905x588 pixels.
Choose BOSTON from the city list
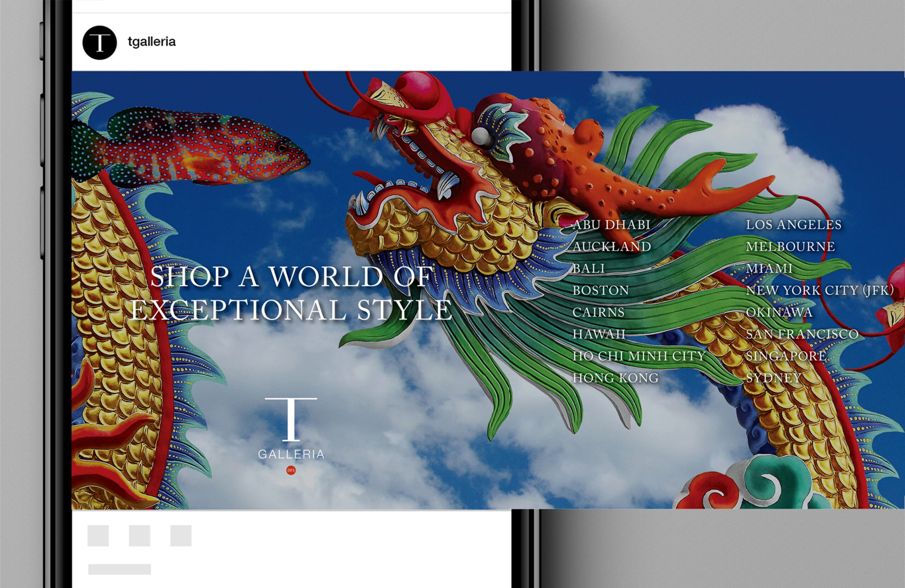tap(601, 290)
